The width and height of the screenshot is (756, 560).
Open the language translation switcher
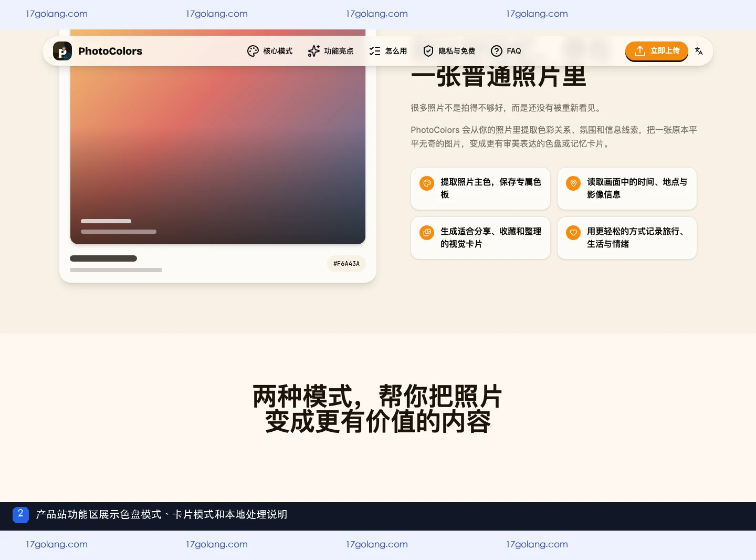(699, 51)
